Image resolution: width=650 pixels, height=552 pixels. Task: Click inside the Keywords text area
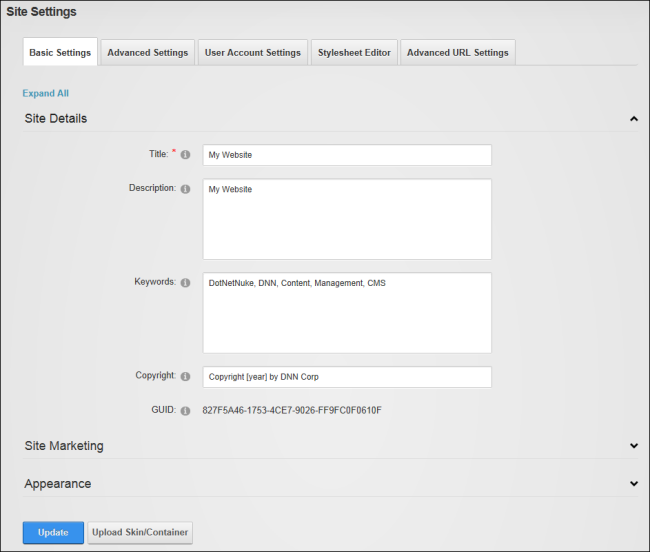[x=347, y=313]
